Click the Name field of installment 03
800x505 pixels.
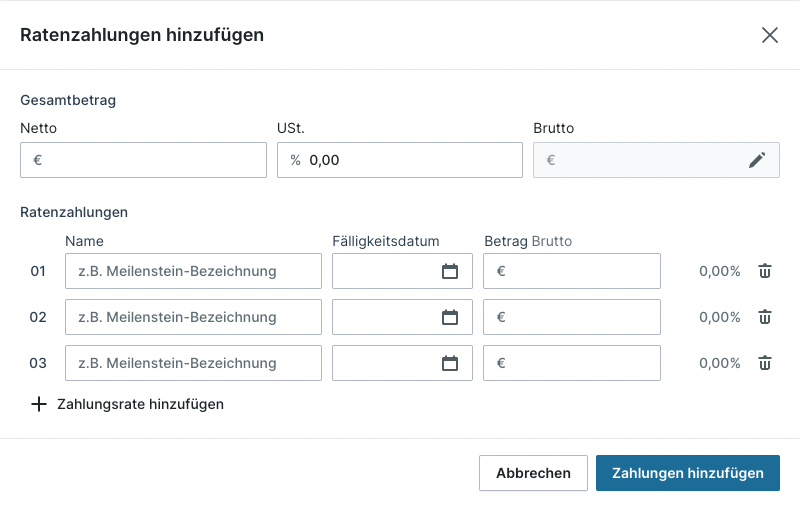click(x=193, y=363)
